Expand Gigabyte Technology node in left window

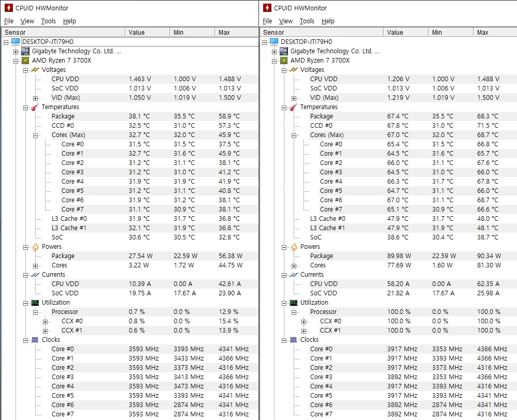16,52
